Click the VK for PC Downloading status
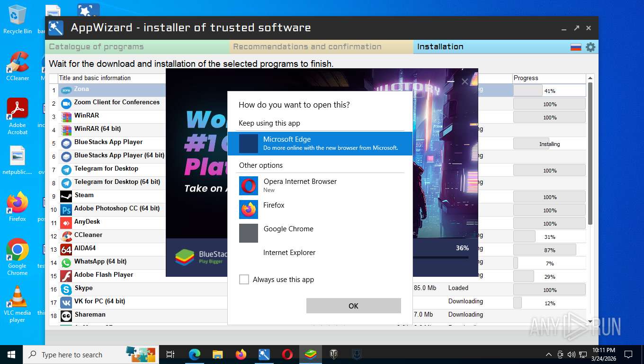 click(466, 301)
